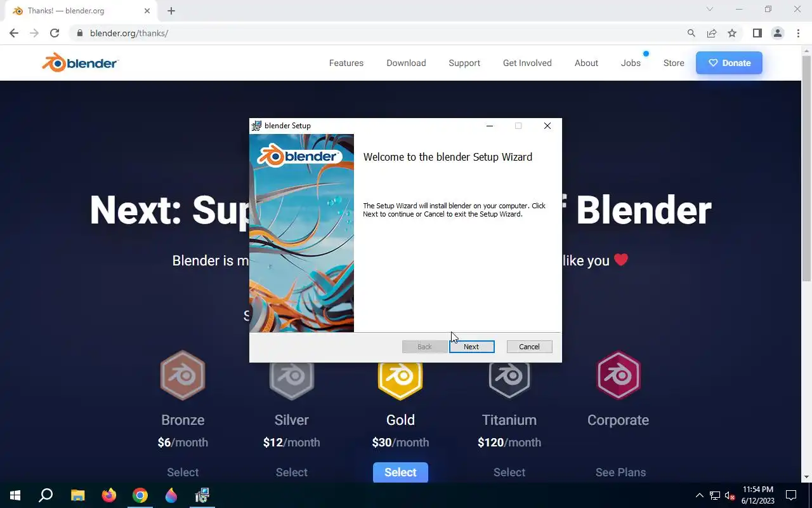Click the share page icon in address bar
Viewport: 812px width, 508px height.
(712, 33)
